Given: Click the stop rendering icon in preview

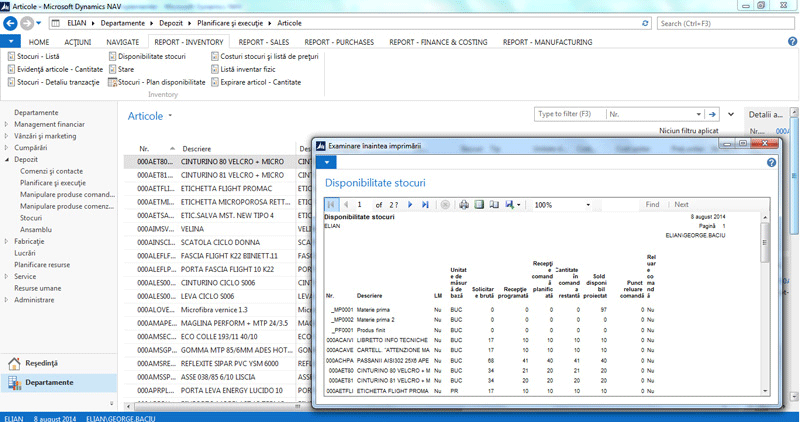Looking at the screenshot, I should [445, 204].
